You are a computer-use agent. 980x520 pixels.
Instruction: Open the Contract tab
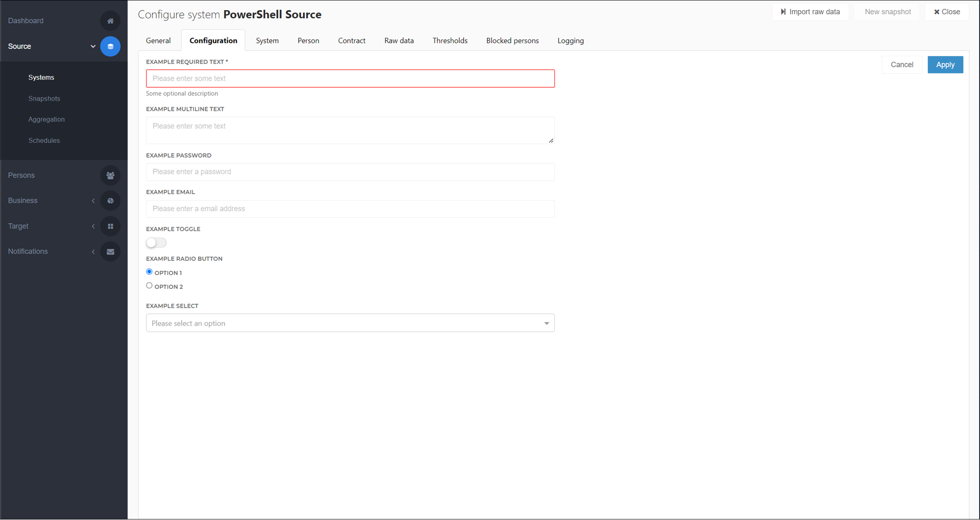(x=352, y=41)
